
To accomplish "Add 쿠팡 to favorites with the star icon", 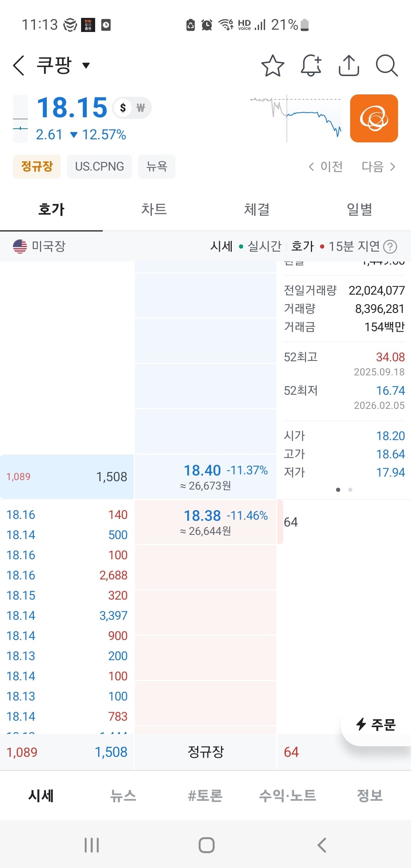I will coord(273,65).
